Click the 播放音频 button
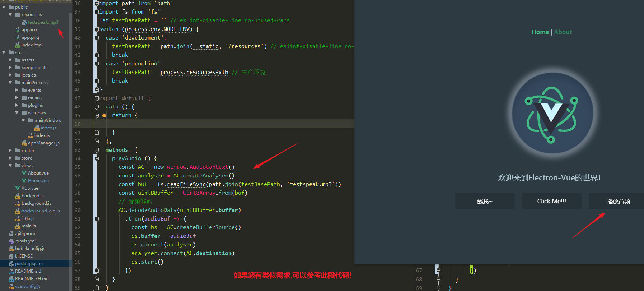This screenshot has height=291, width=644. coord(616,201)
